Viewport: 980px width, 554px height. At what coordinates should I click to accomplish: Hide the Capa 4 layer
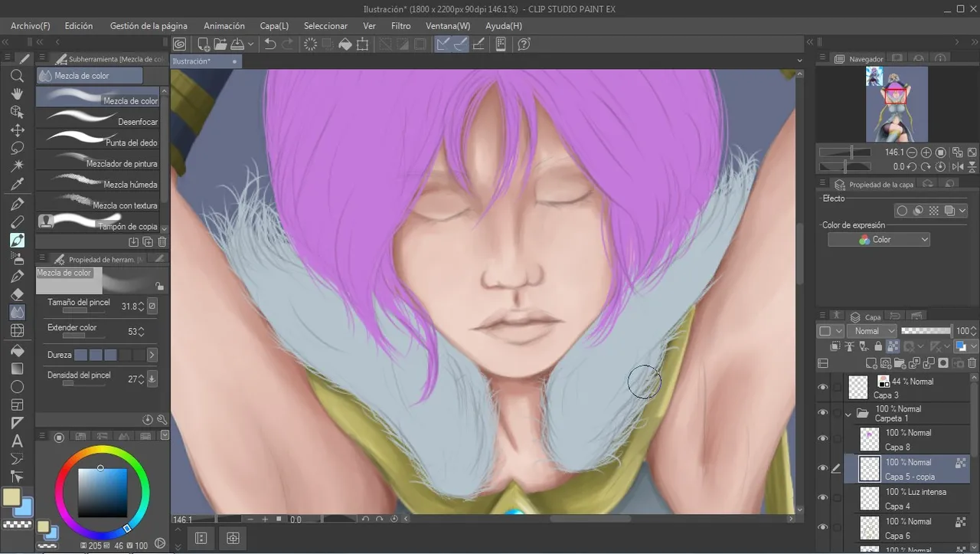(823, 498)
